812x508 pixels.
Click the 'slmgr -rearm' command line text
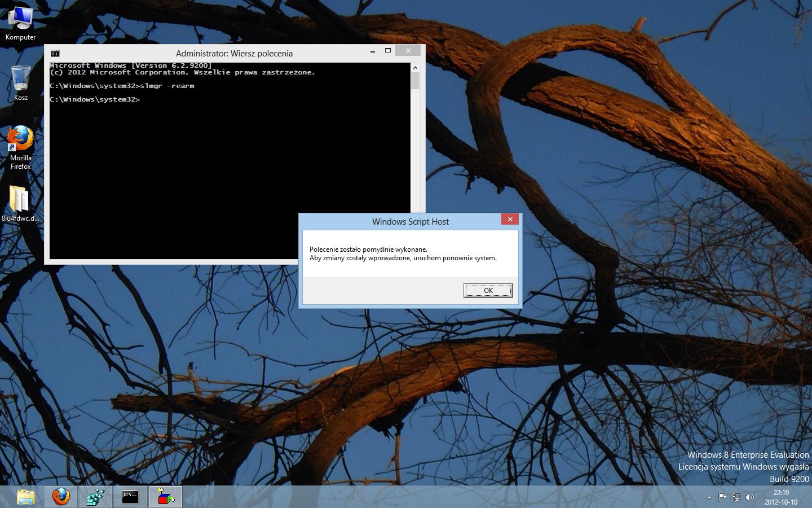(x=167, y=86)
